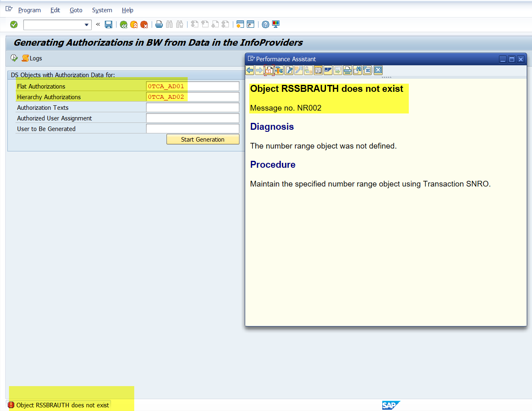The image size is (532, 411).
Task: Click the Performance Assistant title bar menu icon
Action: pos(251,59)
